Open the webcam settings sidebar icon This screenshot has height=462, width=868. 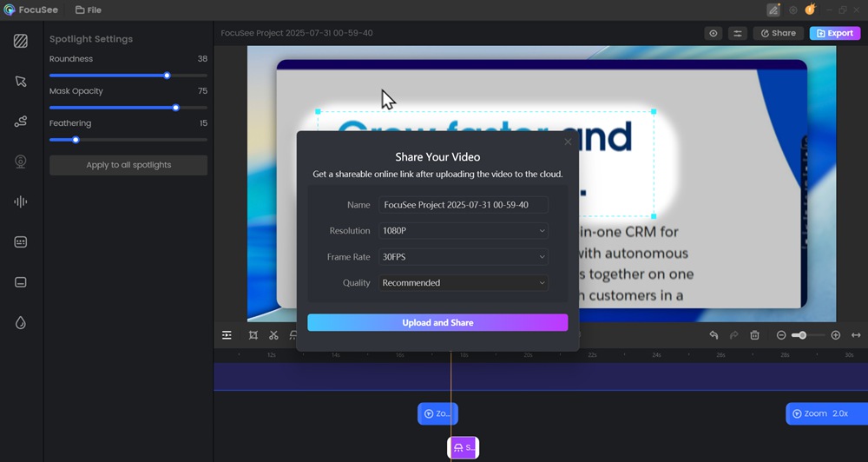21,162
